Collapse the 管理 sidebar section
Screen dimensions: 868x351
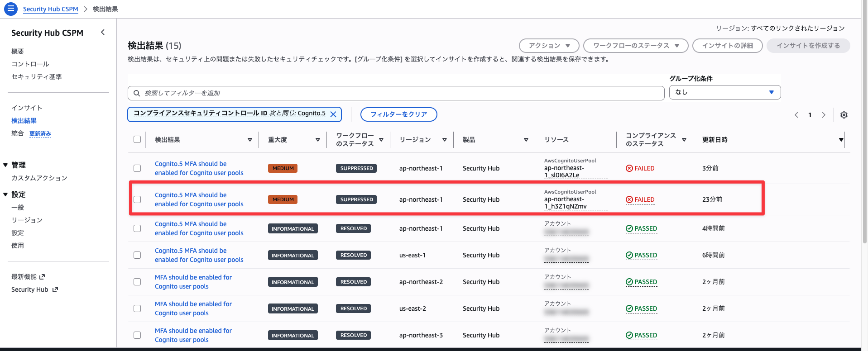(5, 165)
